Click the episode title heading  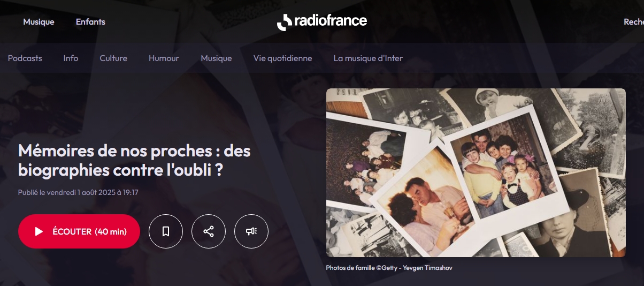[x=134, y=160]
